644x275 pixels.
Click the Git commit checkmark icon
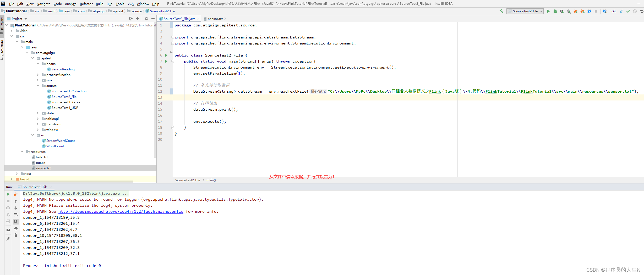pyautogui.click(x=628, y=11)
